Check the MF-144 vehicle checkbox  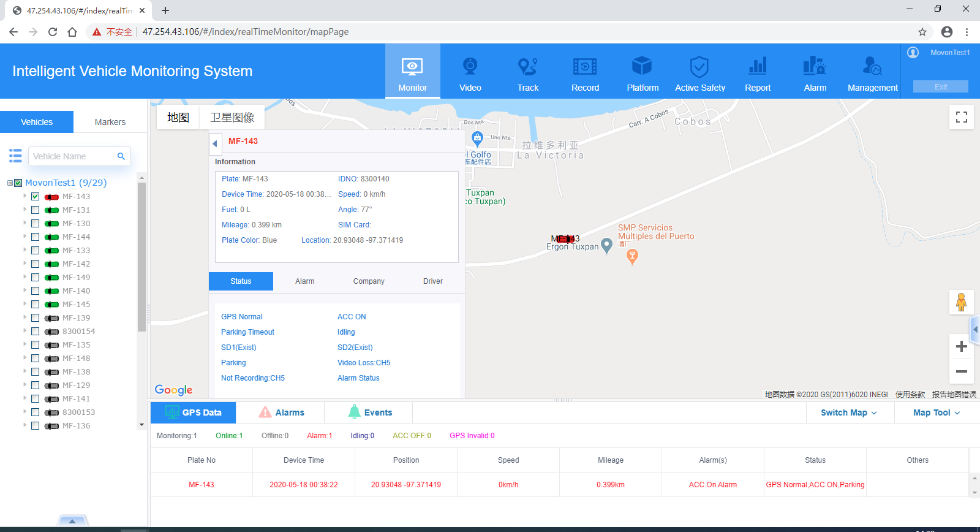pyautogui.click(x=36, y=237)
